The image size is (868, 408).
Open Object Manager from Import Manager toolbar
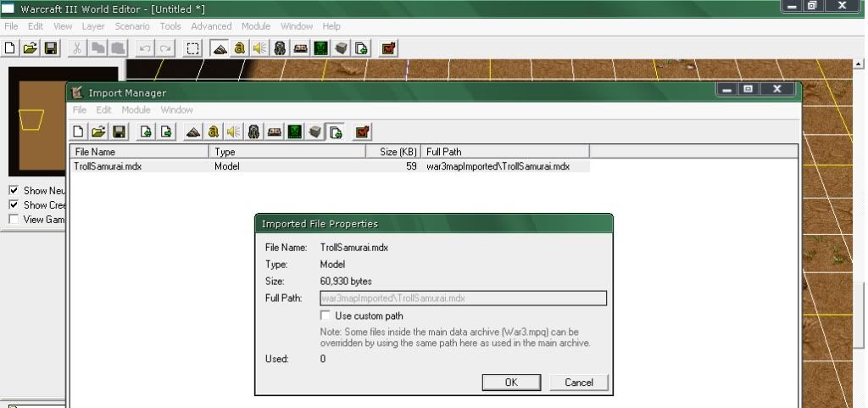pos(315,131)
